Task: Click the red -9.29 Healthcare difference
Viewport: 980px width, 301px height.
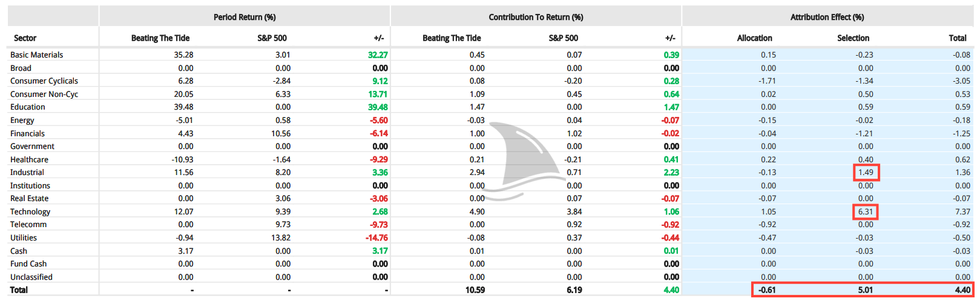Action: [379, 160]
